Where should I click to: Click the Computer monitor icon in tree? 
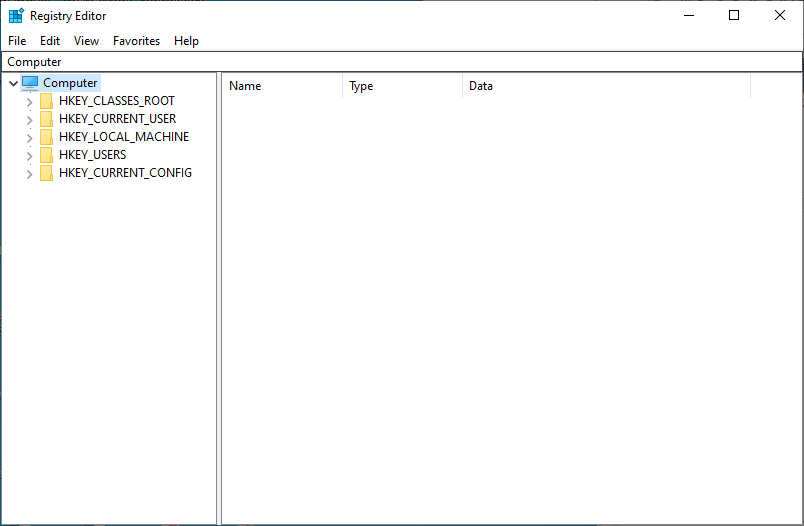(30, 83)
